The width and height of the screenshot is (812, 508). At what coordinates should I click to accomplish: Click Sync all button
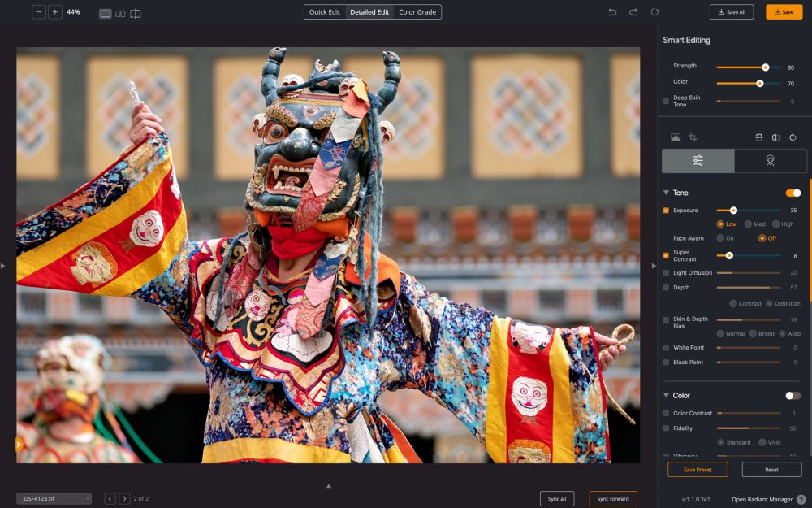tap(557, 499)
